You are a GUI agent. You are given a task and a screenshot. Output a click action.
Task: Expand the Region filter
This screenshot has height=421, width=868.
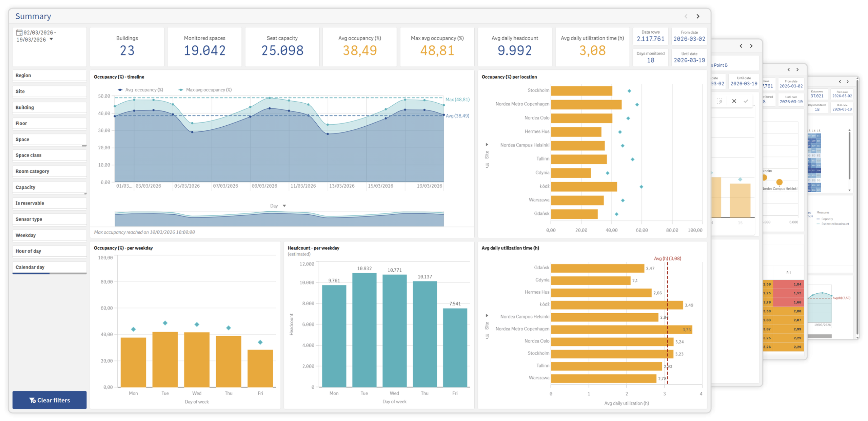pos(49,76)
